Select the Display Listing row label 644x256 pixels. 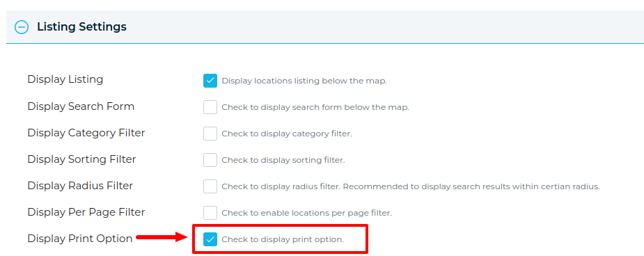pyautogui.click(x=65, y=79)
